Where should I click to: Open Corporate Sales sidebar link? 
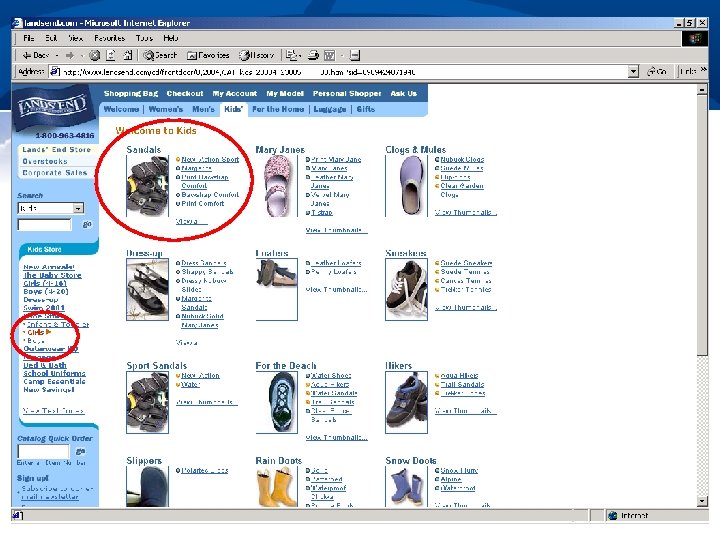55,173
